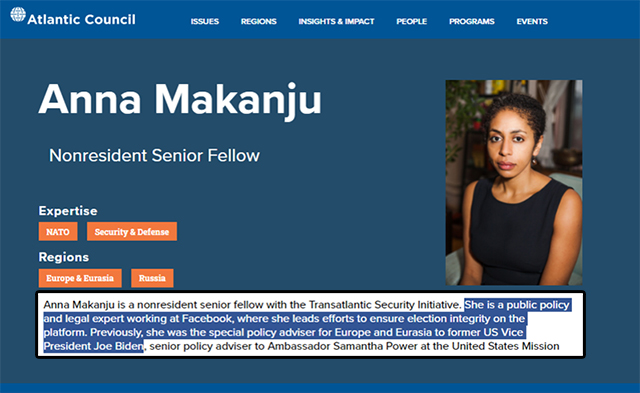The image size is (640, 393).
Task: Click the Atlantic Council globe logo icon
Action: point(18,15)
